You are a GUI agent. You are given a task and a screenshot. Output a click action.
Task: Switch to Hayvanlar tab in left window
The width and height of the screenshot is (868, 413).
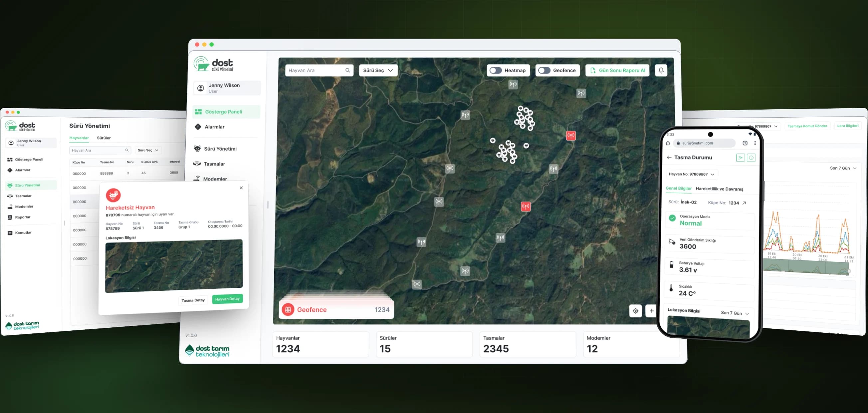click(79, 138)
